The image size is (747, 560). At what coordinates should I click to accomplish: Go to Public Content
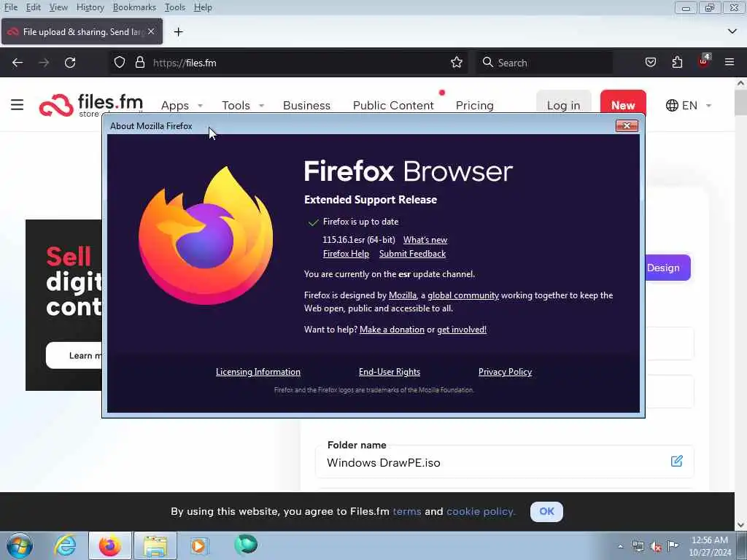click(x=393, y=105)
